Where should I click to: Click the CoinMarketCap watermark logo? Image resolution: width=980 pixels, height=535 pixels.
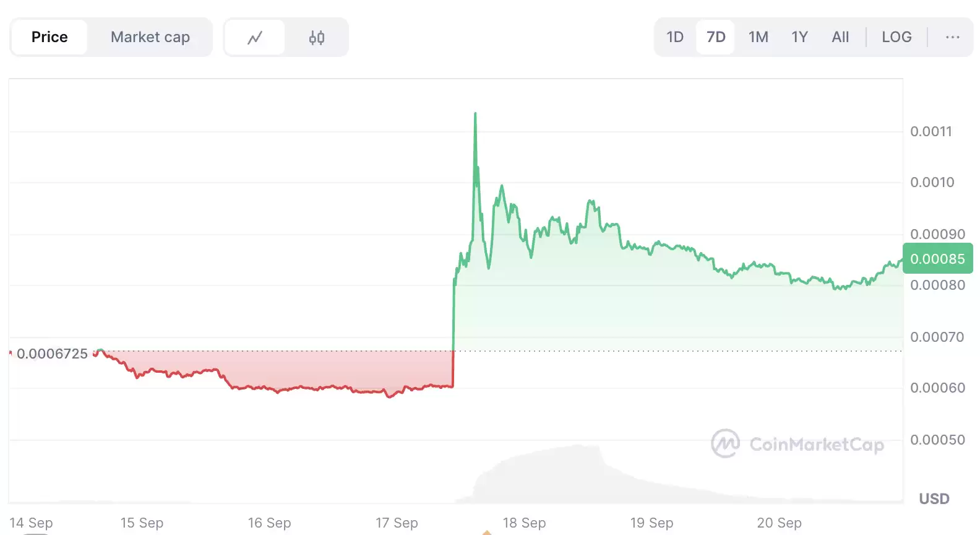pos(797,444)
